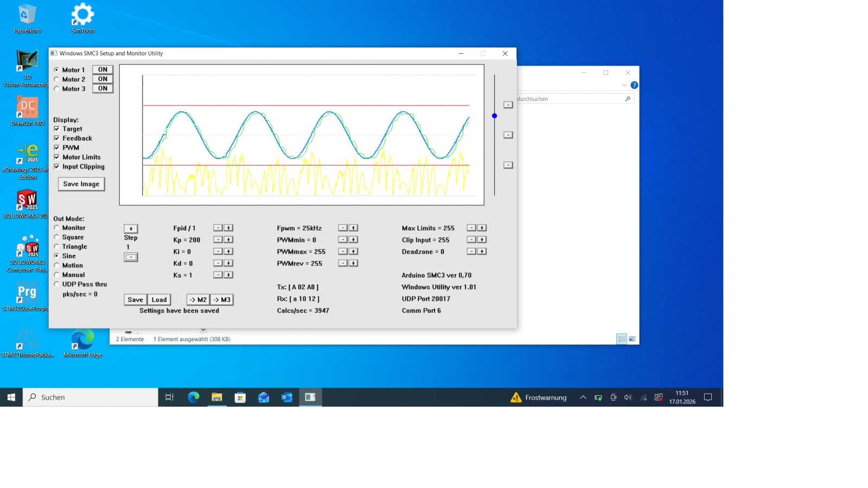Open Microsoft Store taskbar icon
Image resolution: width=868 pixels, height=488 pixels.
[240, 397]
